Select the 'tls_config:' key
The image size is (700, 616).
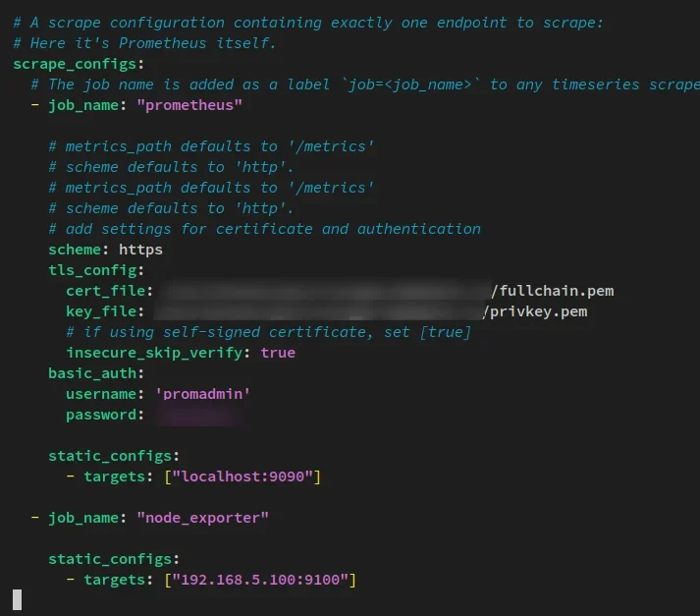[96, 271]
